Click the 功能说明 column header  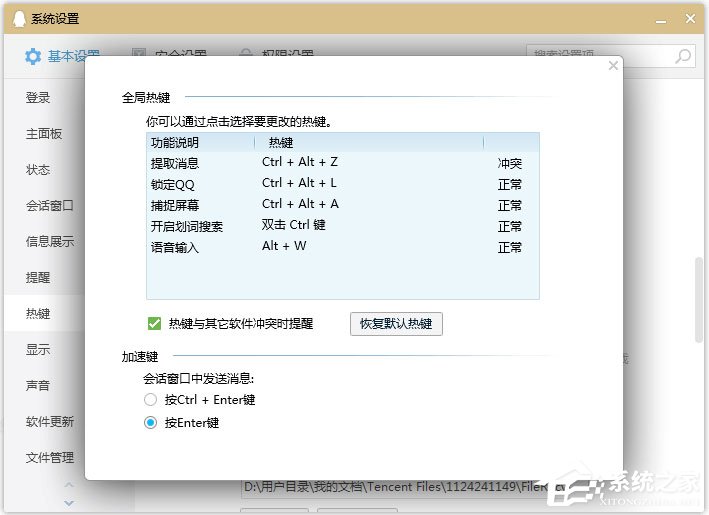pos(175,143)
